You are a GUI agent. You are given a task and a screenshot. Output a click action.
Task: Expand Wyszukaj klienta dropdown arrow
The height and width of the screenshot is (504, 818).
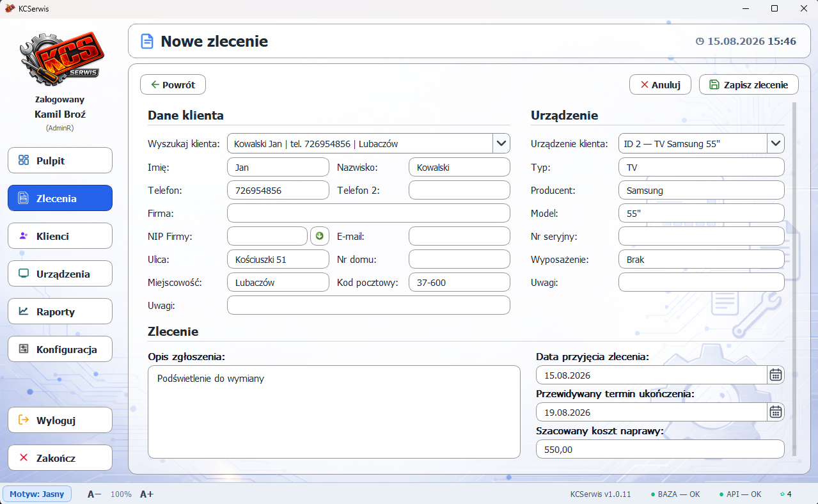click(x=501, y=143)
